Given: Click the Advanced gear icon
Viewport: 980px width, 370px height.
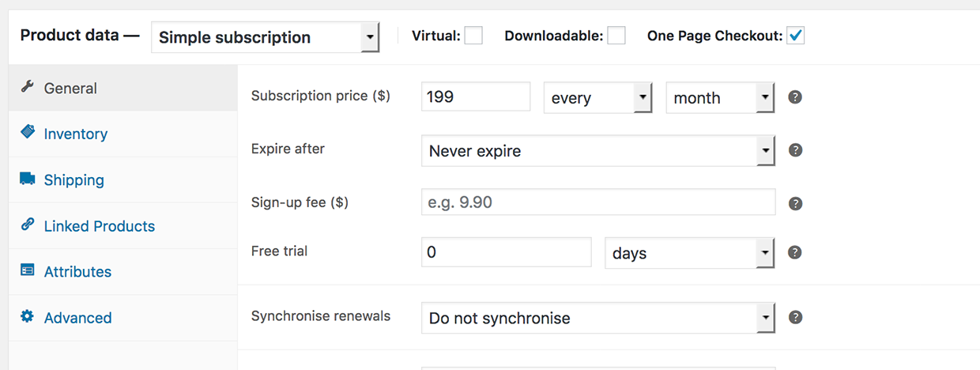Looking at the screenshot, I should (x=28, y=316).
